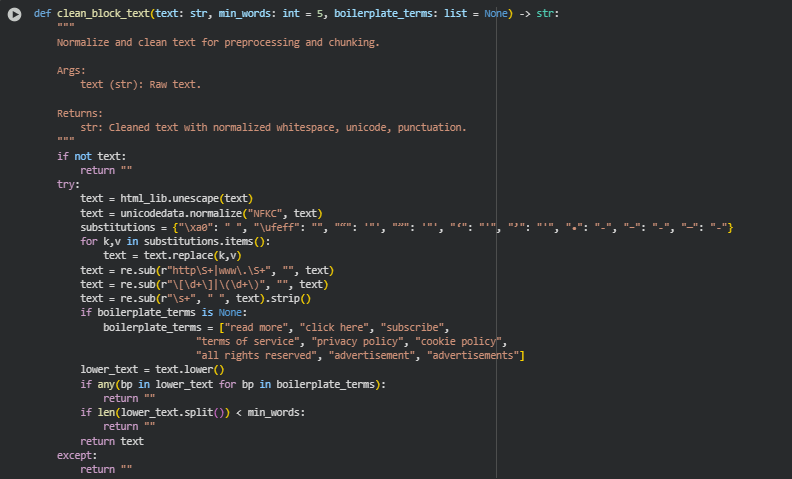Click the 'return text' statement
This screenshot has height=479, width=792.
tap(112, 441)
